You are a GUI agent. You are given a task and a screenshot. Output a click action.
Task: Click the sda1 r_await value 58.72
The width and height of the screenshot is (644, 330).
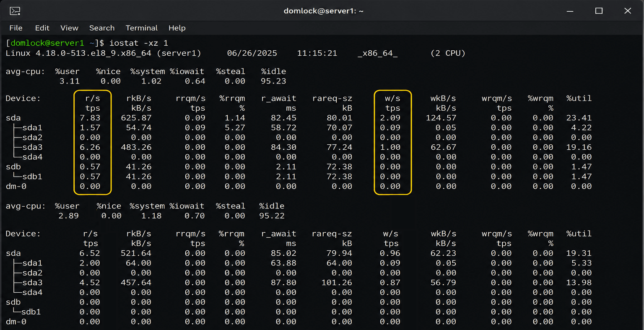tap(283, 128)
